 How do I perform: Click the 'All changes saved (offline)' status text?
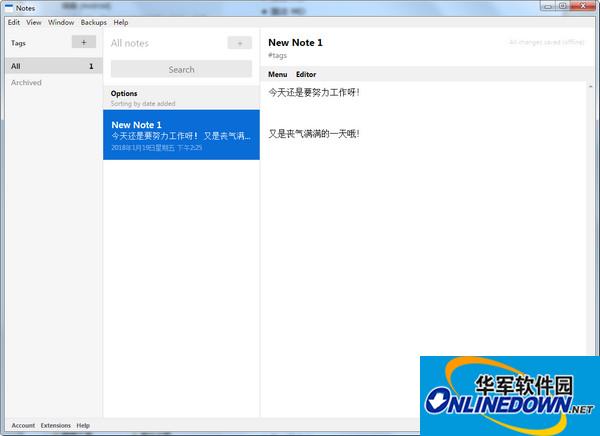[546, 42]
